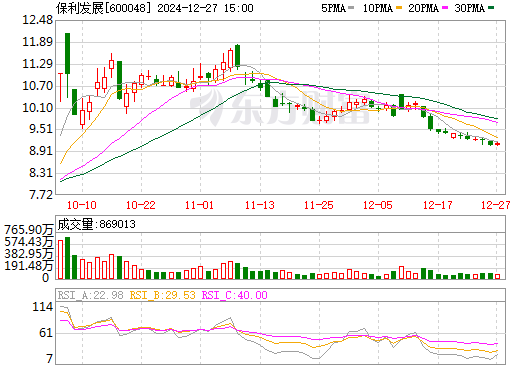
Task: Click the 191.48万 volume axis label
Action: [x=29, y=266]
